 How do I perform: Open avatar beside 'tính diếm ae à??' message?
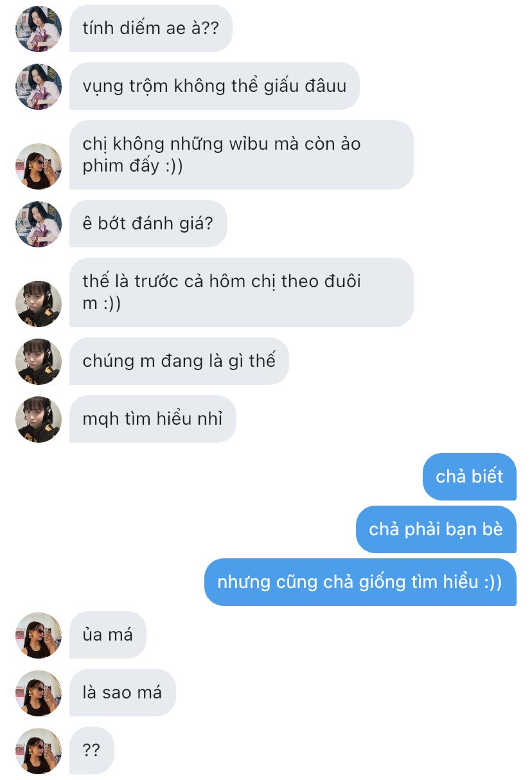pos(38,29)
